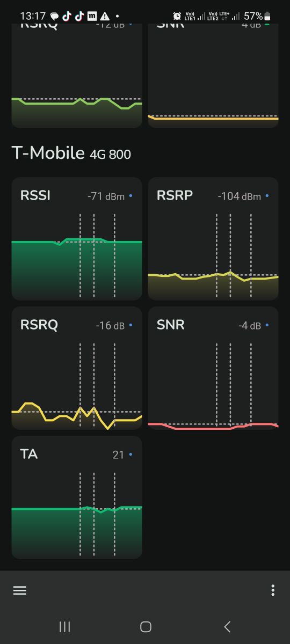Open the red SNR chart card
Image resolution: width=290 pixels, height=644 pixels.
(213, 368)
